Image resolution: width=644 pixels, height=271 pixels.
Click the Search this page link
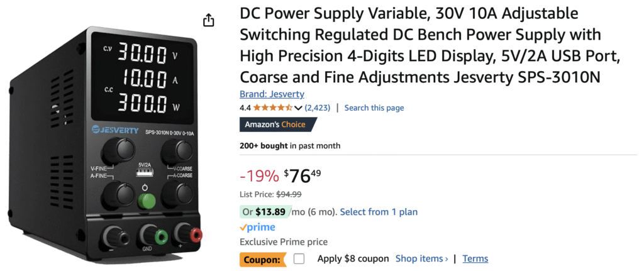point(374,108)
